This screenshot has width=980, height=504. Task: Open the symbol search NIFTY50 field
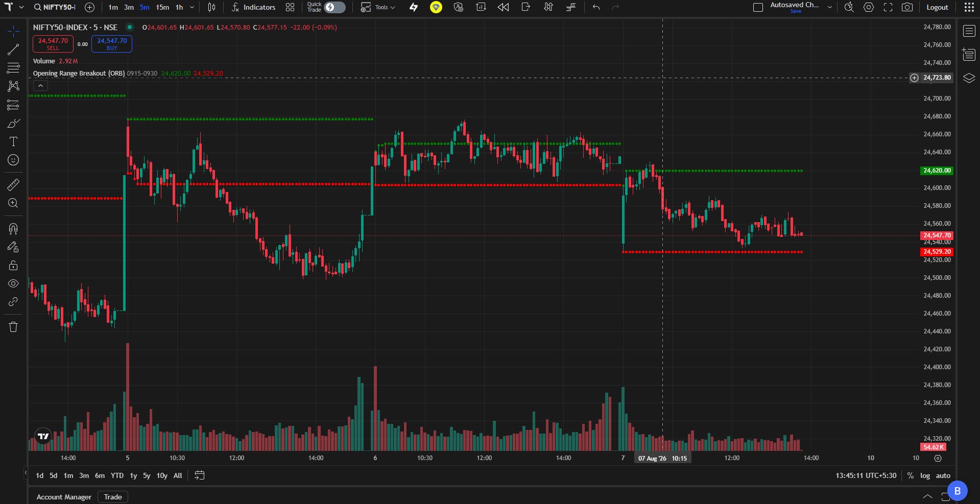point(55,7)
